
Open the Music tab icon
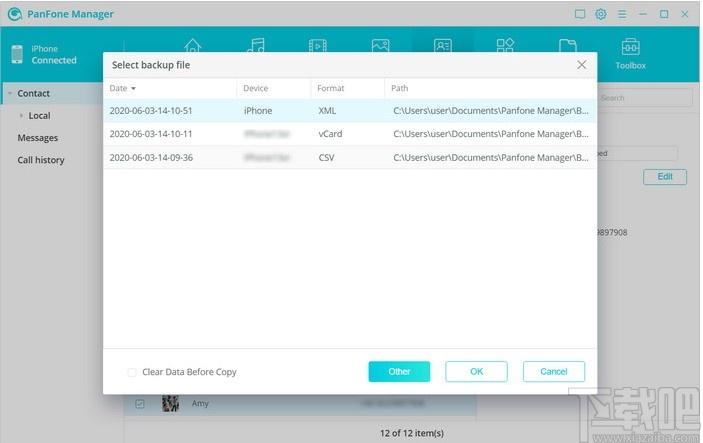[x=256, y=45]
